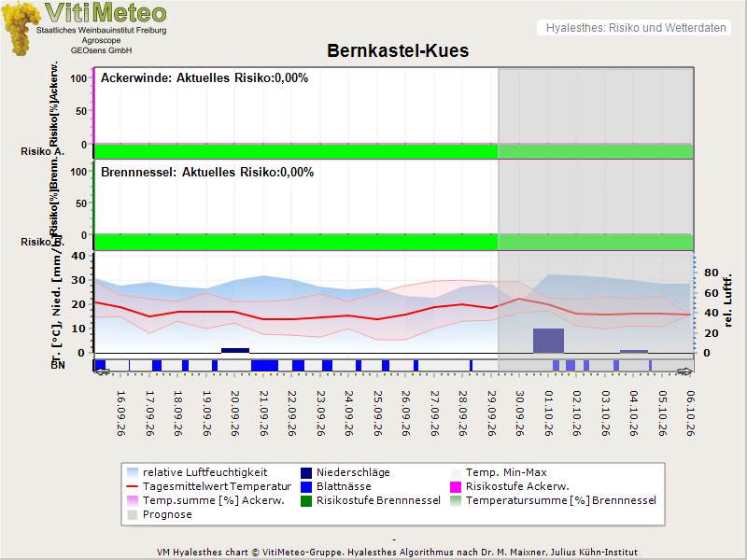
Task: Click the GEOsens GmbH text
Action: [101, 50]
